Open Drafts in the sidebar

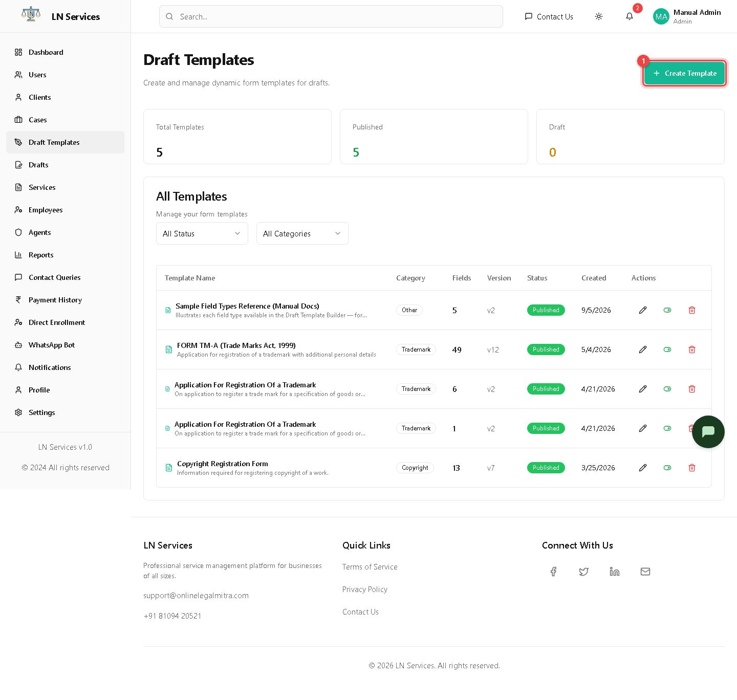pyautogui.click(x=65, y=165)
